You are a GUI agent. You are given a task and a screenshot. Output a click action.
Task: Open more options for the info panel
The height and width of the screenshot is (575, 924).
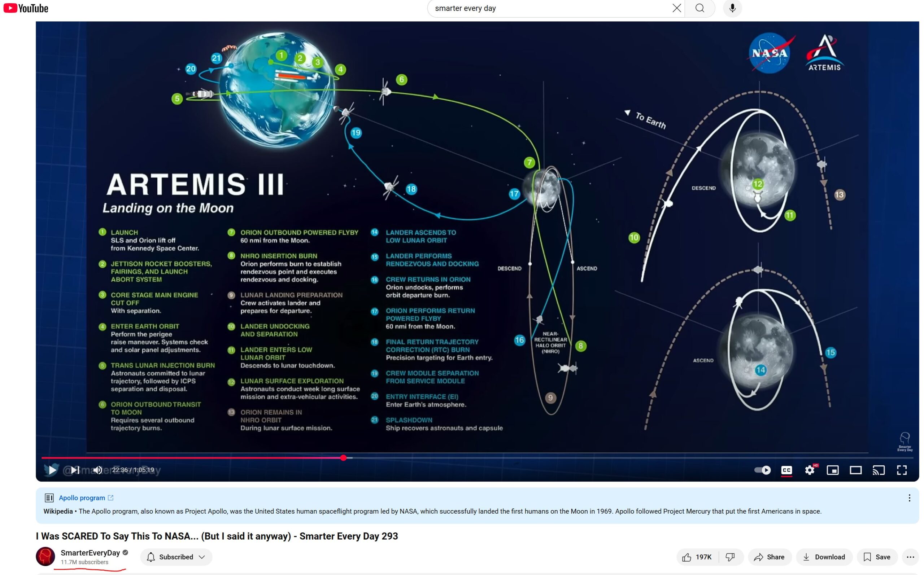click(909, 498)
